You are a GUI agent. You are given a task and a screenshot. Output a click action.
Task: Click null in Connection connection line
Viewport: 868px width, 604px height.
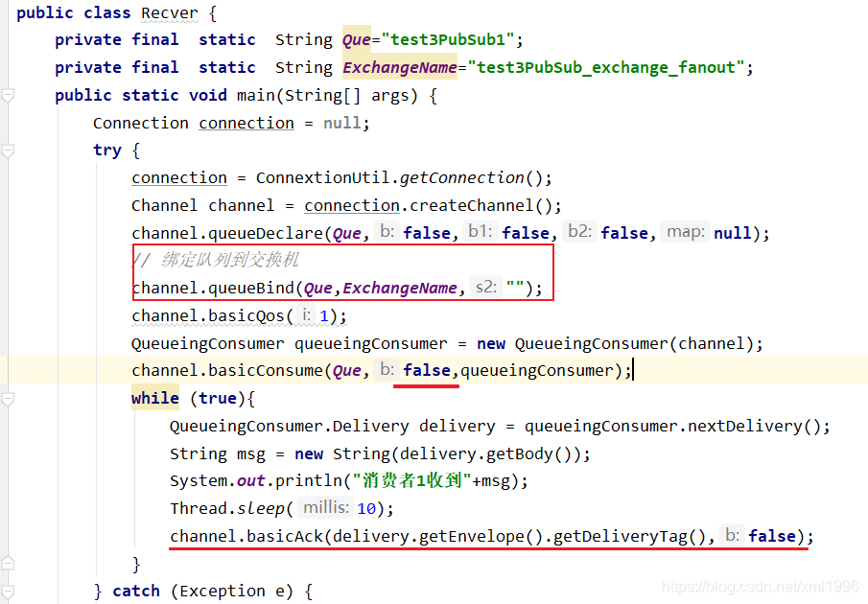[341, 123]
